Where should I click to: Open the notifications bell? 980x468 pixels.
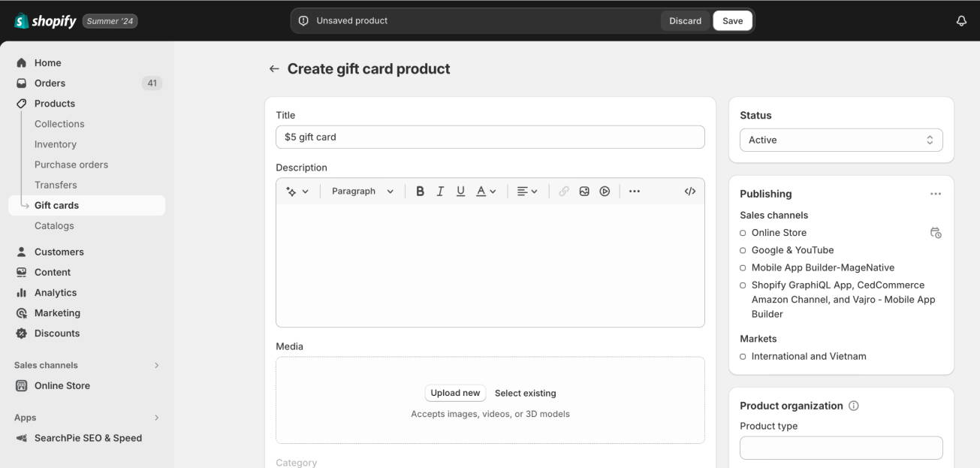click(961, 20)
